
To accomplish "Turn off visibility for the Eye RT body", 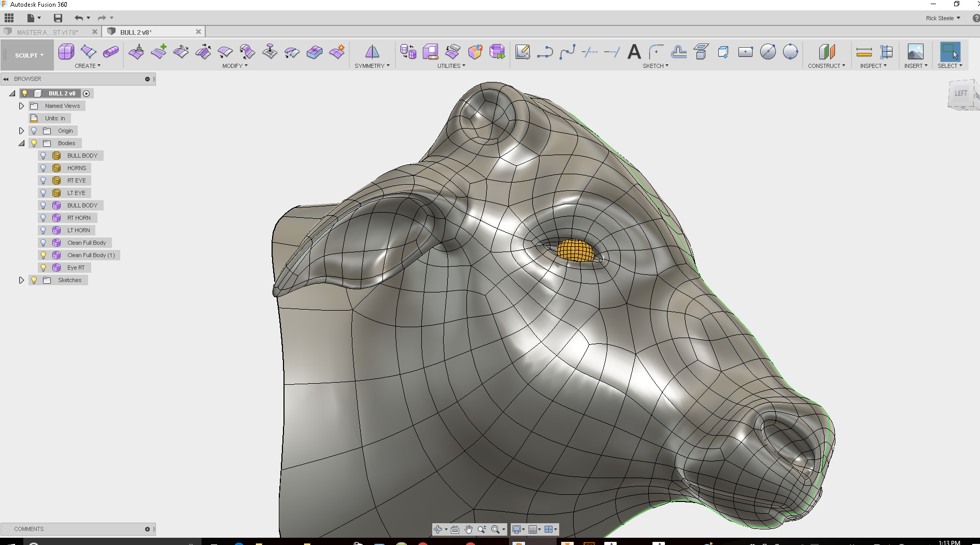I will coord(44,267).
